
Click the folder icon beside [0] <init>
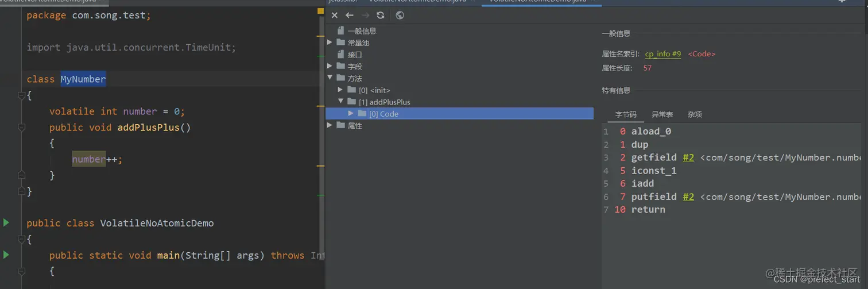(x=352, y=90)
